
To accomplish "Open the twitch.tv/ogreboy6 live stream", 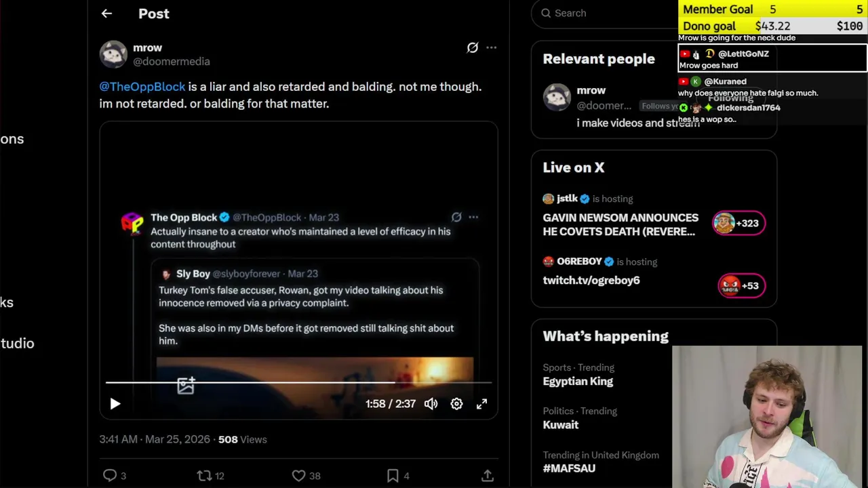I will pos(591,280).
